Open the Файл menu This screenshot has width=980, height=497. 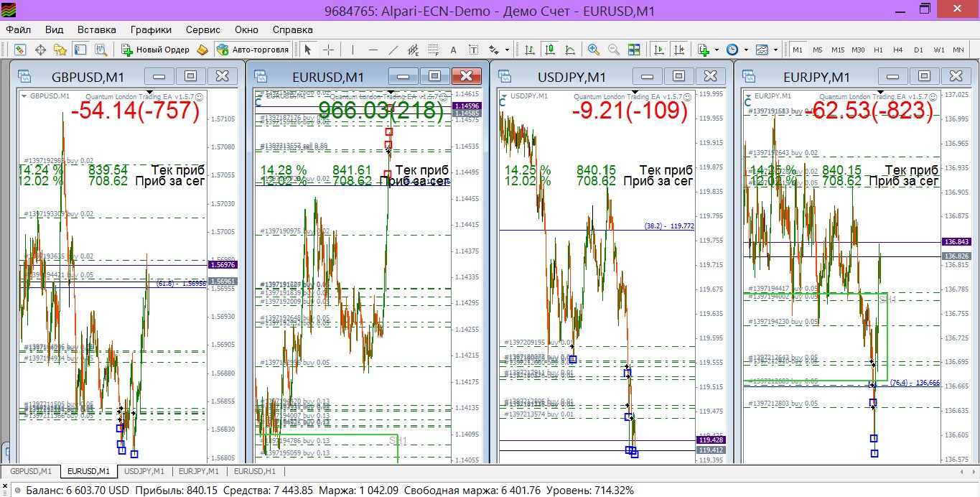tap(18, 29)
